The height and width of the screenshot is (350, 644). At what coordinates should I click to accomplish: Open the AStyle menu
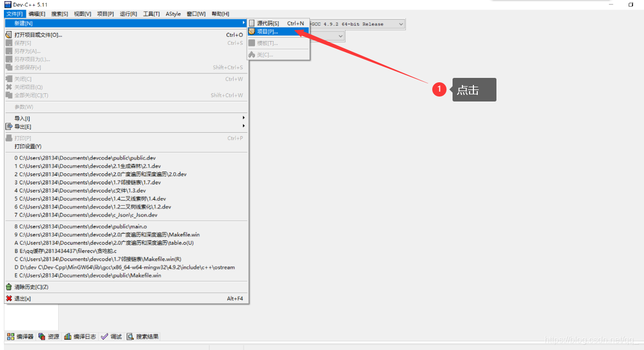[173, 14]
